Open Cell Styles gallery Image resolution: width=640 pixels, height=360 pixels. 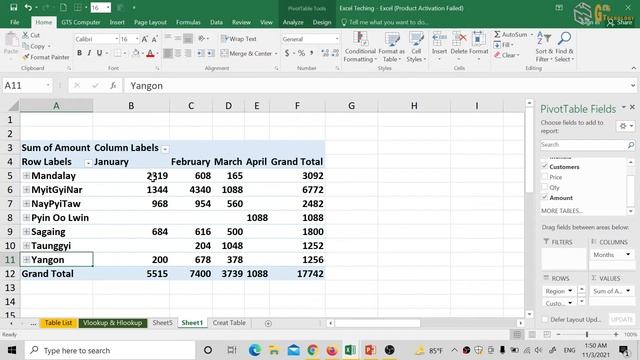coord(416,47)
